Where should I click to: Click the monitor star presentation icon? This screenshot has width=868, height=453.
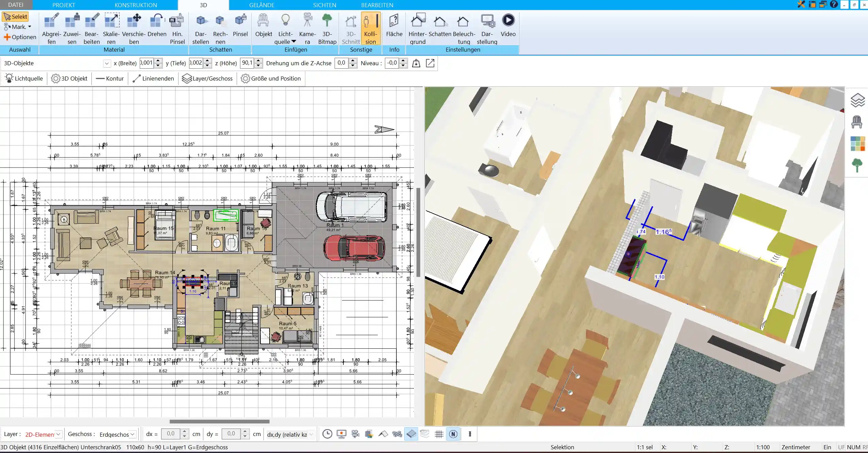coord(341,434)
